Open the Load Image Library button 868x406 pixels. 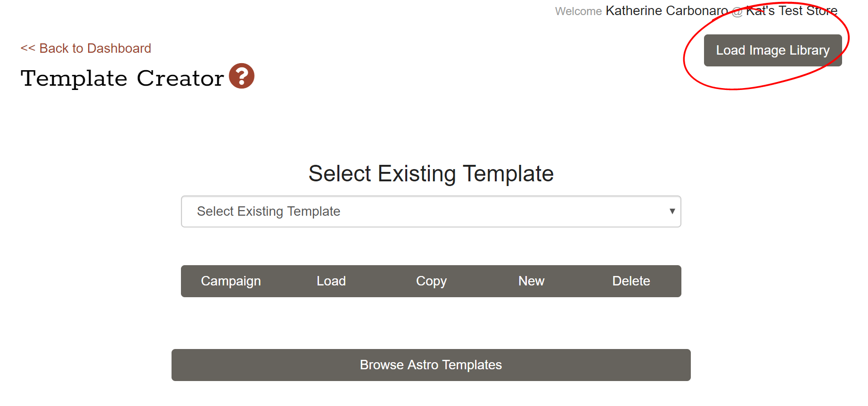(x=772, y=50)
